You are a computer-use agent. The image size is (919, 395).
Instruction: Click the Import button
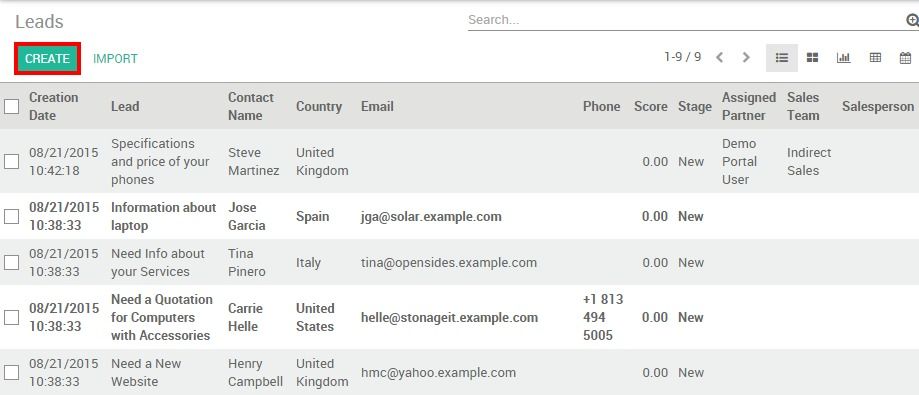coord(115,59)
